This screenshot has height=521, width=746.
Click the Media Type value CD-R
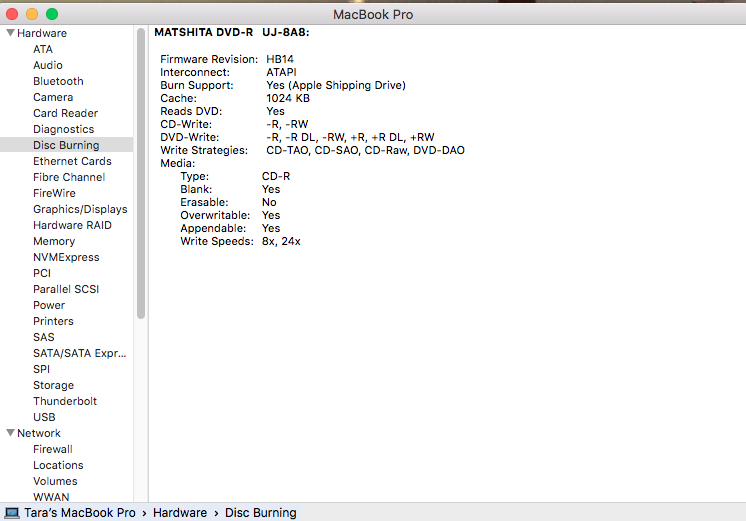(x=276, y=176)
